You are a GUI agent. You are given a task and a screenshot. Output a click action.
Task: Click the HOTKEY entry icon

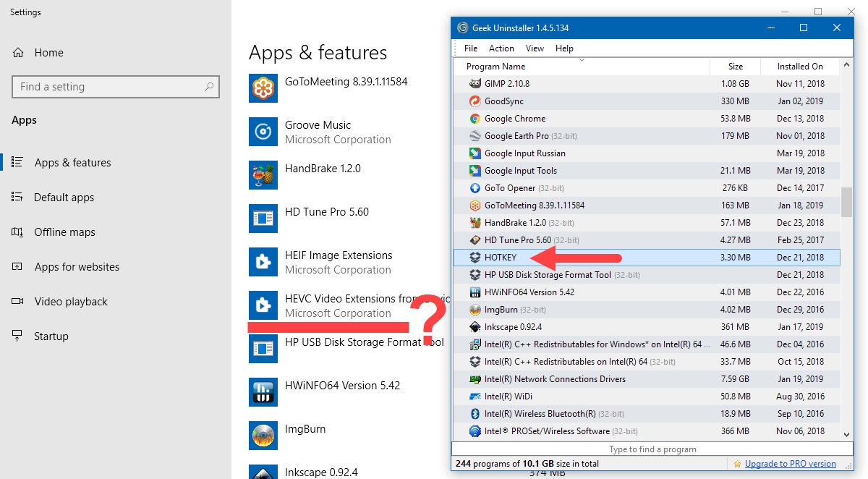click(475, 258)
